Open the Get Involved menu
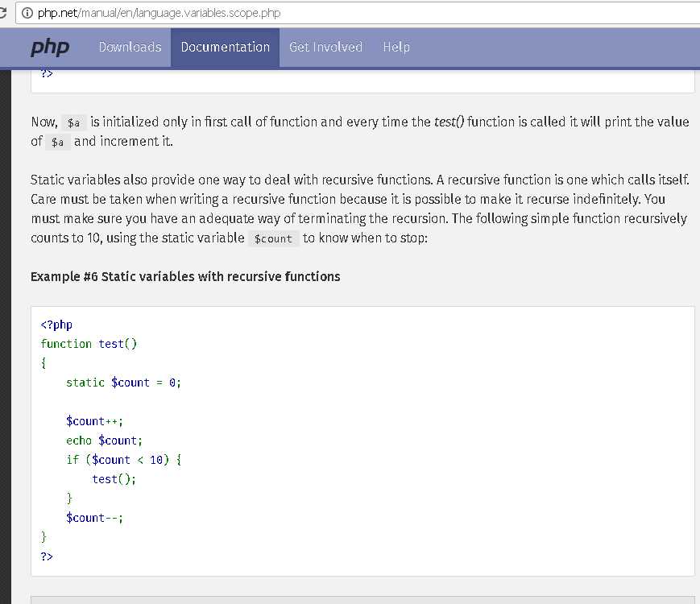The height and width of the screenshot is (604, 700). coord(325,47)
